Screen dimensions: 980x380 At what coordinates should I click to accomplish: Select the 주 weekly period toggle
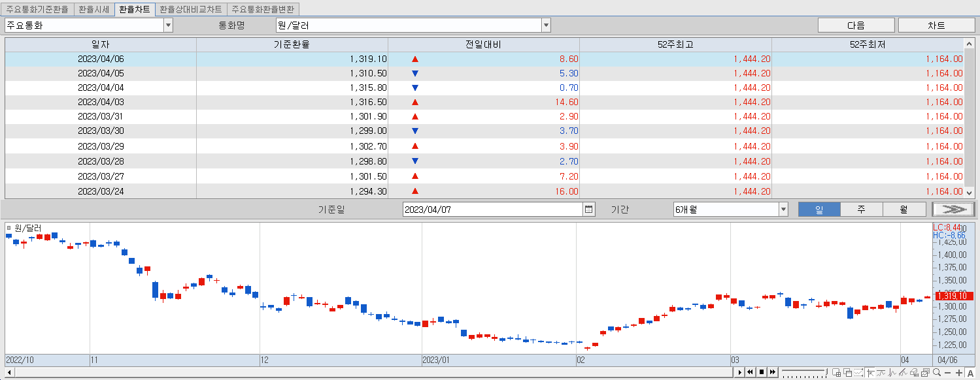(861, 210)
